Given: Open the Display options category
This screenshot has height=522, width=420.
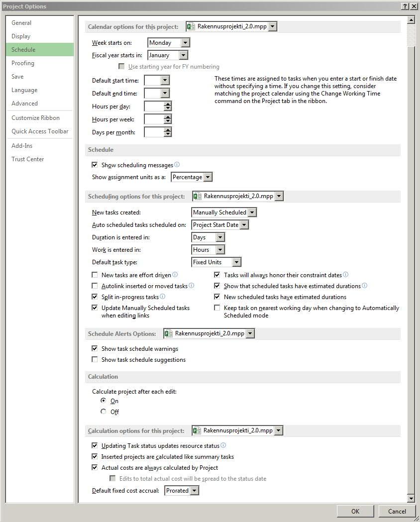Looking at the screenshot, I should tap(40, 36).
